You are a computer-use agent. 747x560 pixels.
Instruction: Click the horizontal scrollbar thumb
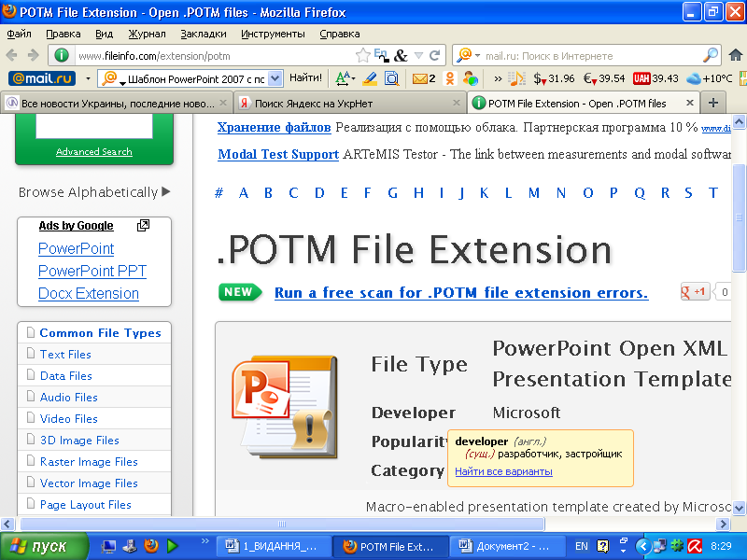click(282, 525)
